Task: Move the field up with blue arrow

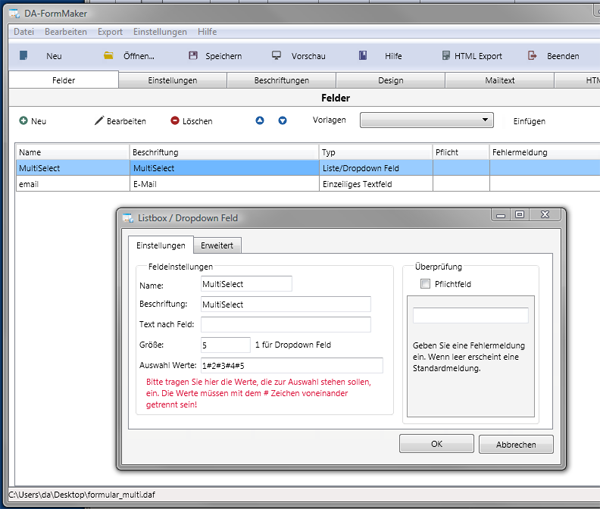Action: [x=260, y=121]
